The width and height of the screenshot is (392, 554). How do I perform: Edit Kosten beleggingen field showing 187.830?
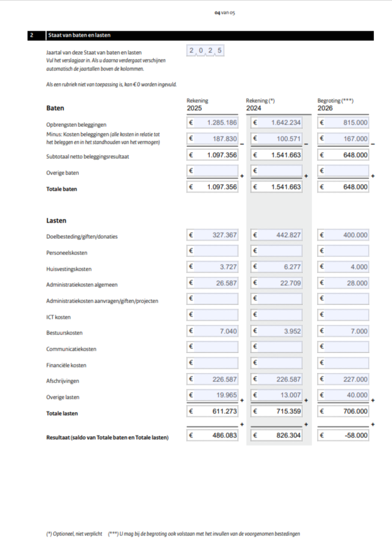[212, 138]
